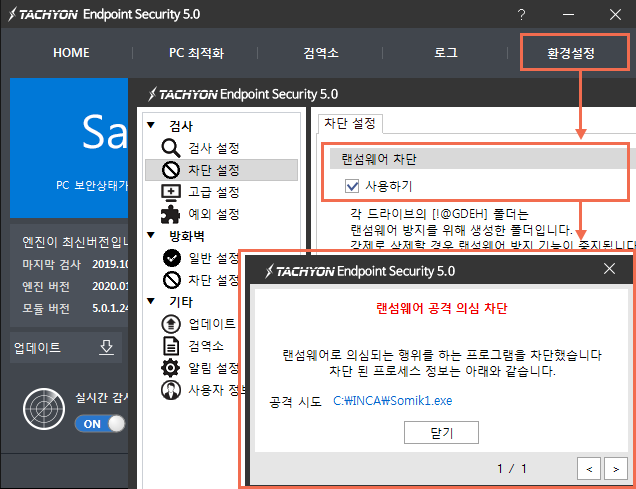Select 일반 설정 under 방화벽
The height and width of the screenshot is (489, 636).
click(x=214, y=258)
